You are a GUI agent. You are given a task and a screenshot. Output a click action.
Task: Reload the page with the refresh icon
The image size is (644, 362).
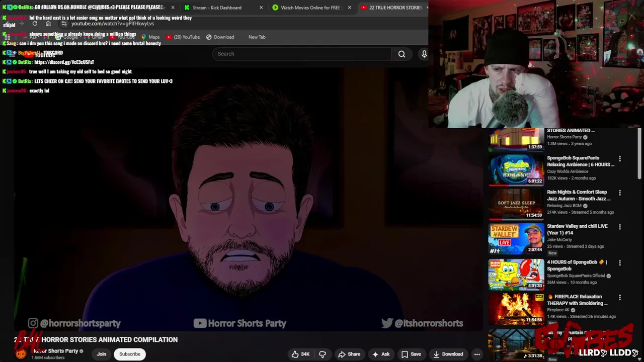point(35,24)
